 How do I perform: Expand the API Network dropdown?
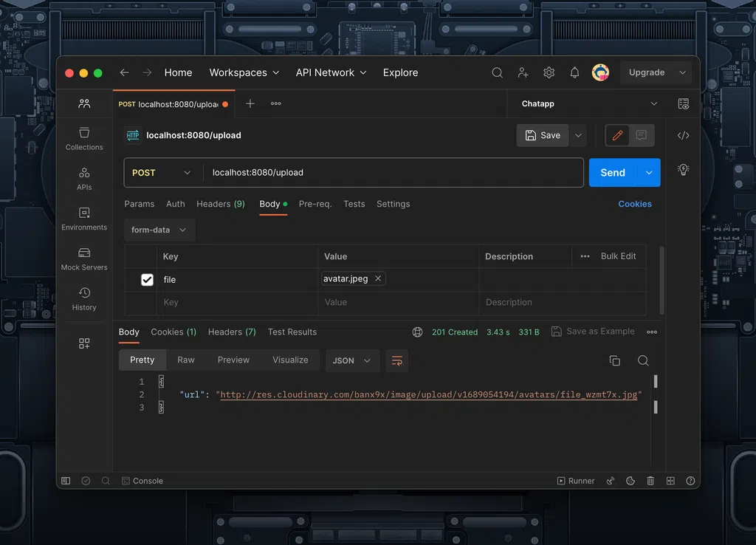[x=331, y=72]
